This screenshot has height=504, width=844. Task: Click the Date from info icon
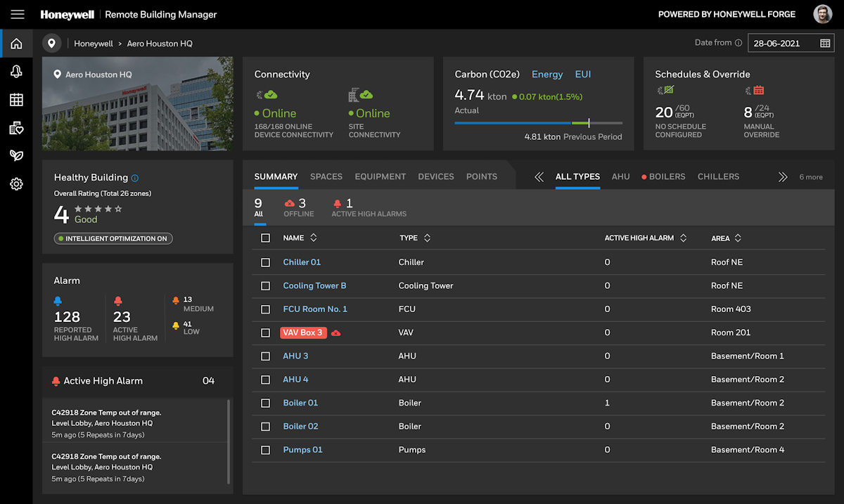pos(738,43)
